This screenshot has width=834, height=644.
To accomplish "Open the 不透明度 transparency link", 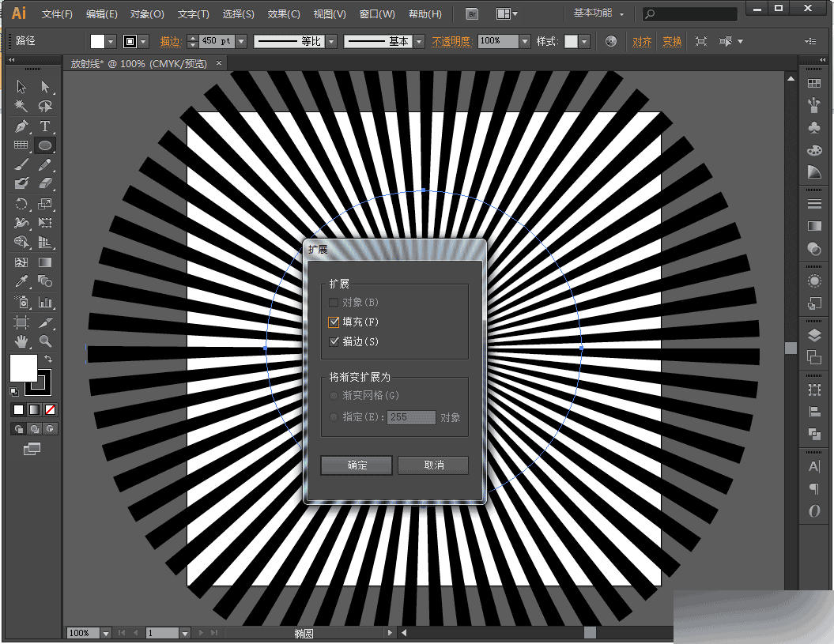I will click(x=452, y=41).
